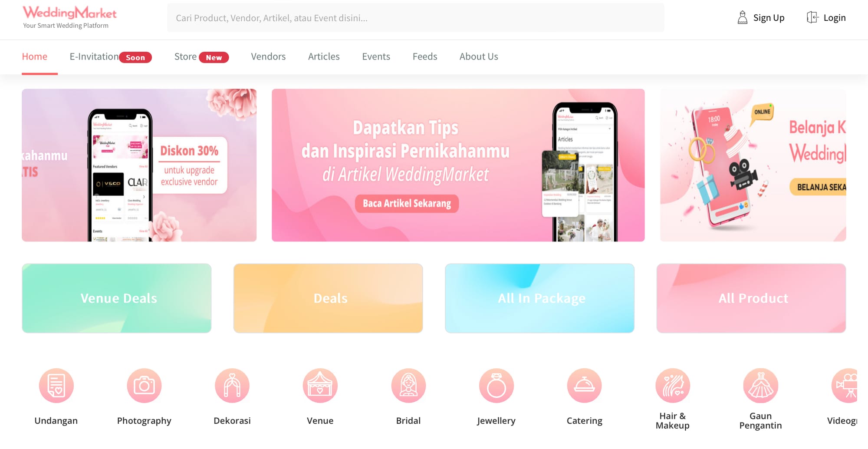Screen dimensions: 868x449
Task: Click the Baca Artikel Sekarang button
Action: point(407,203)
